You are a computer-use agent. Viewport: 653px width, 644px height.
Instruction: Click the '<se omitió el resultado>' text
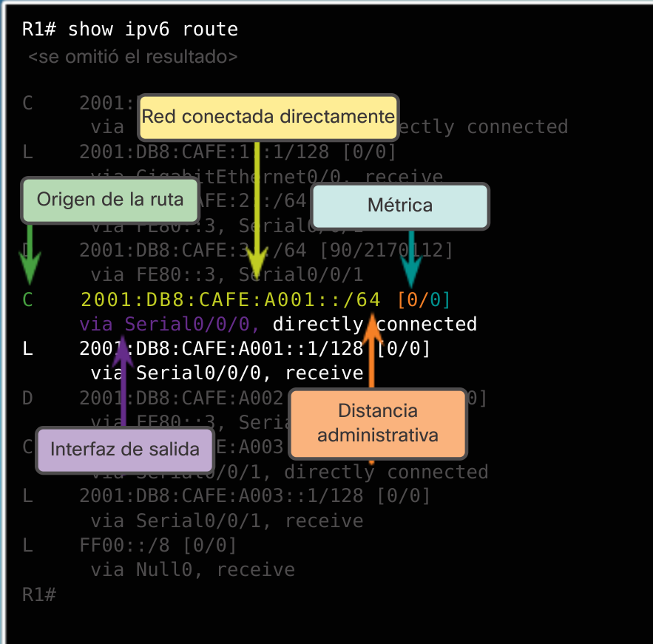(133, 57)
